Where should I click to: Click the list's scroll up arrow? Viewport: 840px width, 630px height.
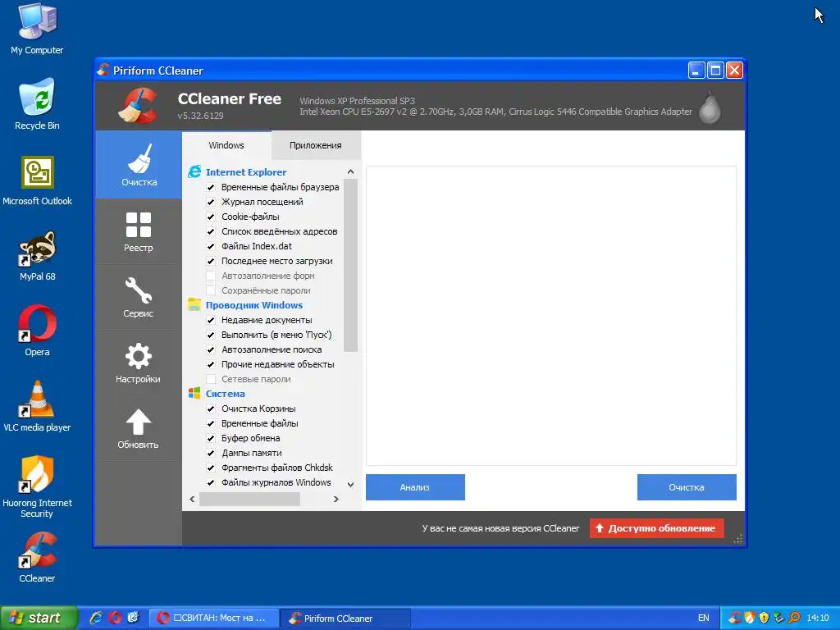point(350,172)
